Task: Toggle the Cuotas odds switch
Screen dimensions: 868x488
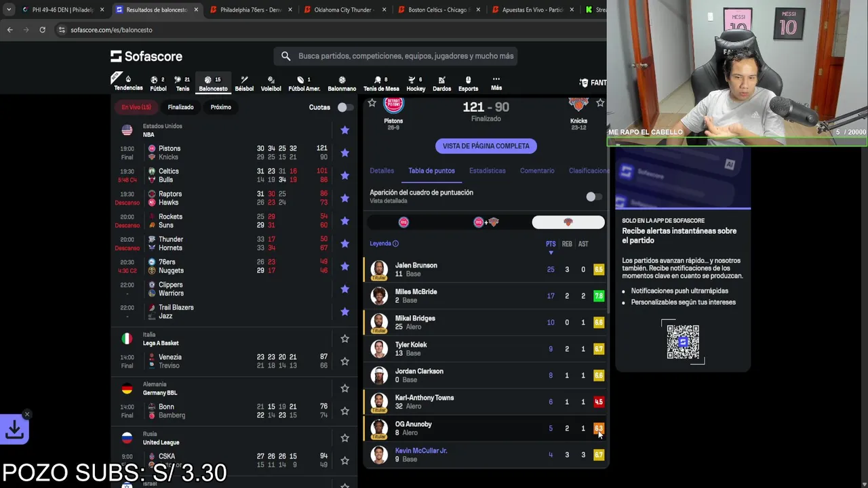Action: click(x=344, y=107)
